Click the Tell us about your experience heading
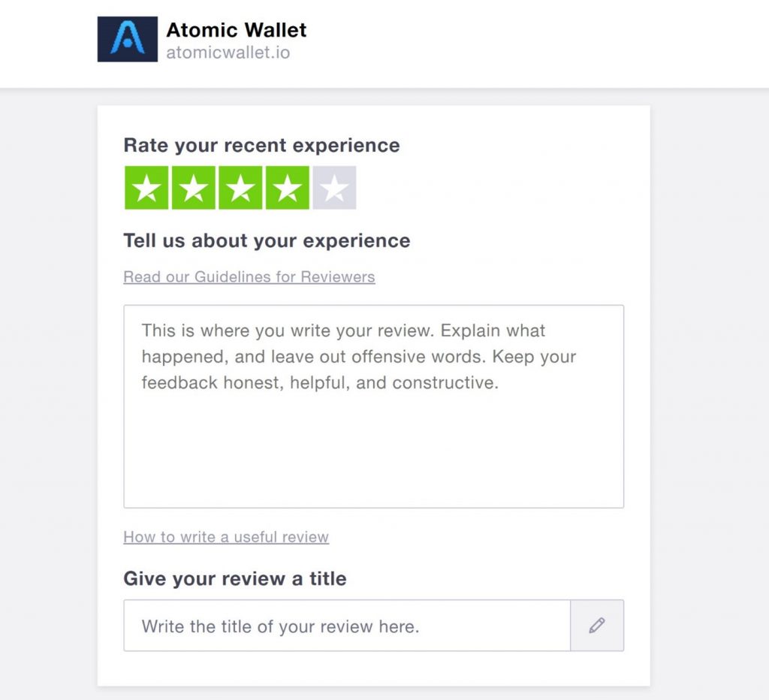 267,241
